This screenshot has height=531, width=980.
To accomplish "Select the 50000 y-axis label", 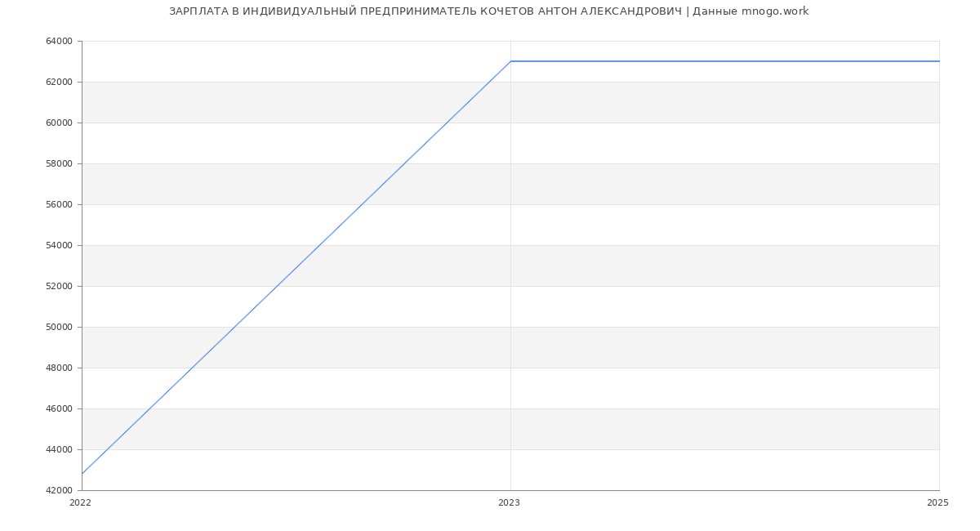I will point(60,328).
